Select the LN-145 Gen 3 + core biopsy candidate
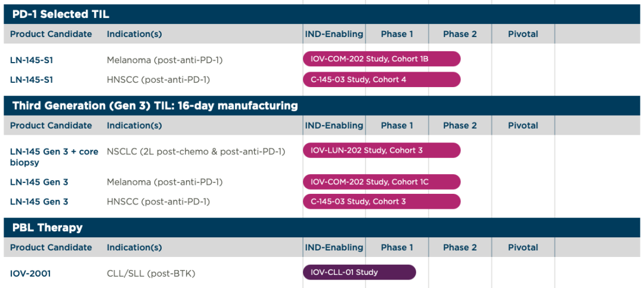644x288 pixels. [54, 157]
